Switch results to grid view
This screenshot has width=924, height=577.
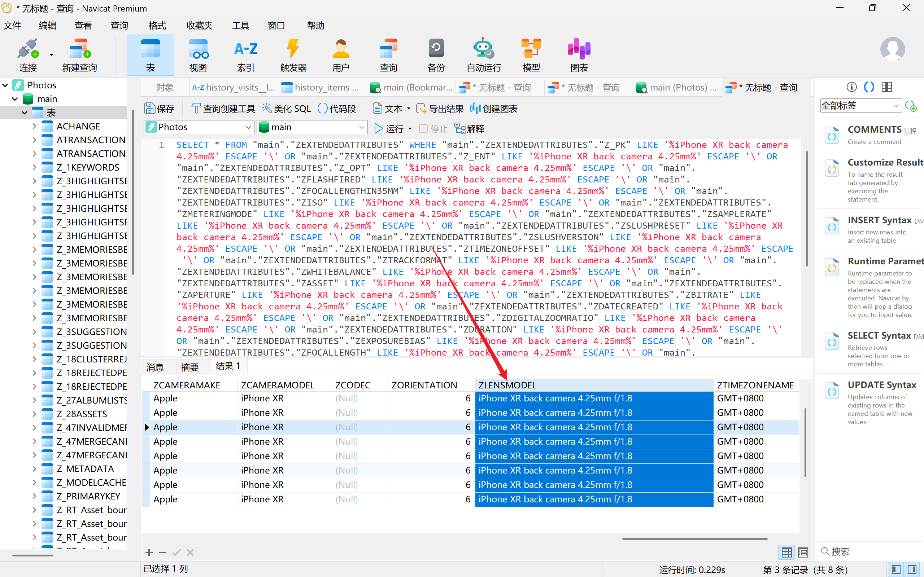pos(786,552)
